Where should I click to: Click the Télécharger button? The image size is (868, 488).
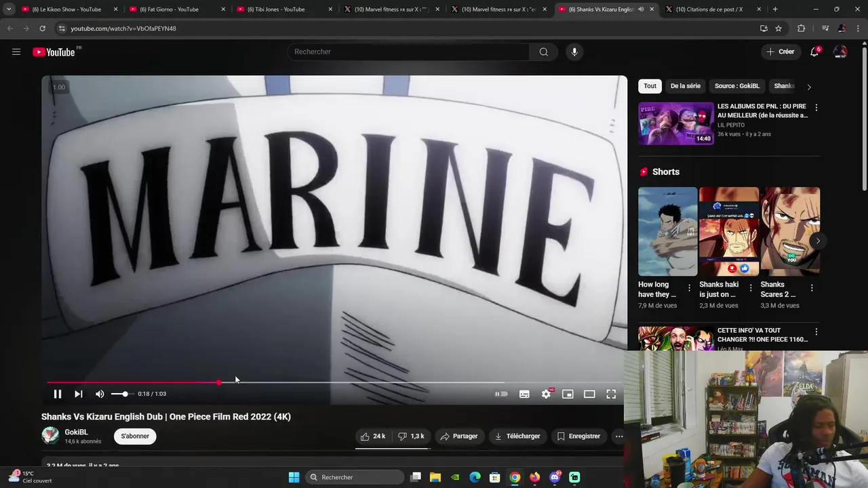[517, 436]
